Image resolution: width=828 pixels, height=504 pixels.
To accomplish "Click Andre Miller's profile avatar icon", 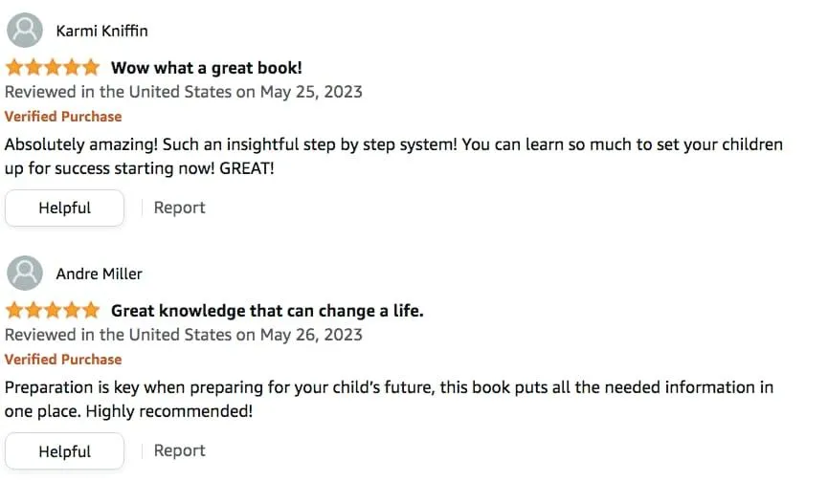I will pos(24,274).
